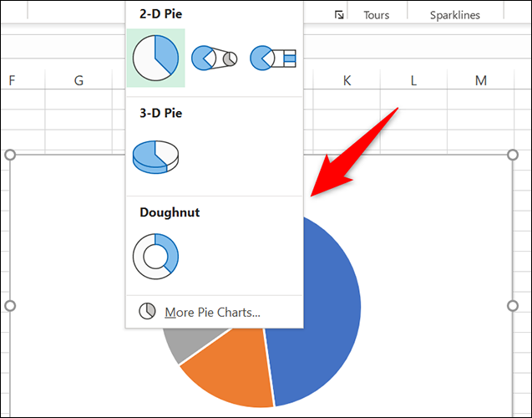Choose the Bar of Pie chart icon

[x=273, y=58]
